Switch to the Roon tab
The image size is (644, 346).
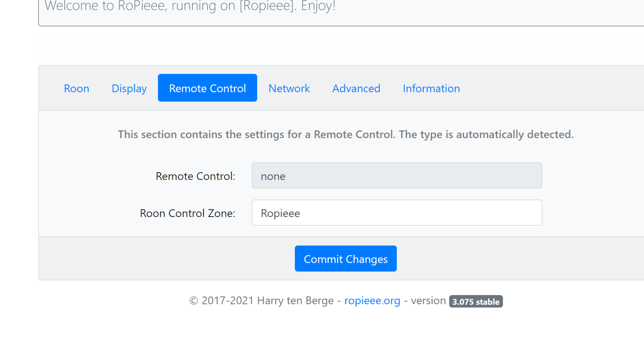(76, 88)
